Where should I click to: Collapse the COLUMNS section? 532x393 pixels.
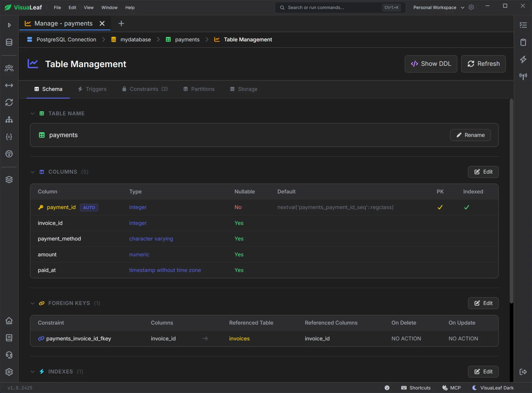33,172
